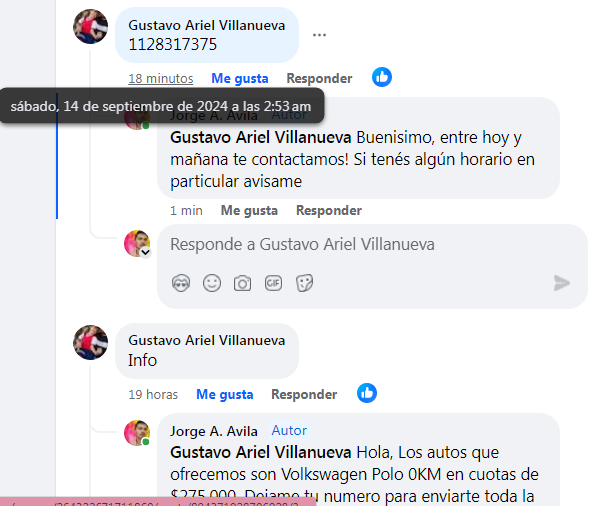Screen dimensions: 593x506
Task: Attach a photo using the camera icon
Action: click(x=242, y=283)
